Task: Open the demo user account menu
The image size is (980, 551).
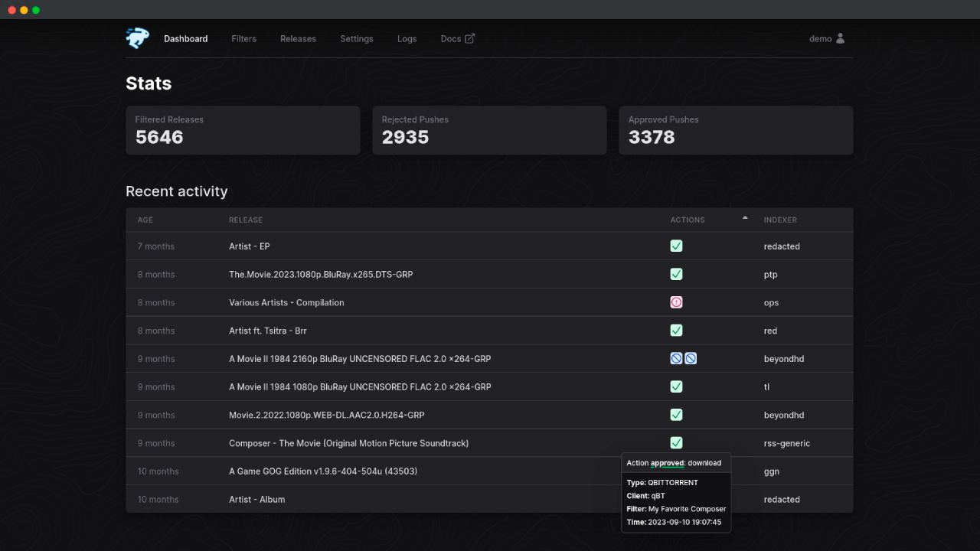Action: (x=827, y=39)
